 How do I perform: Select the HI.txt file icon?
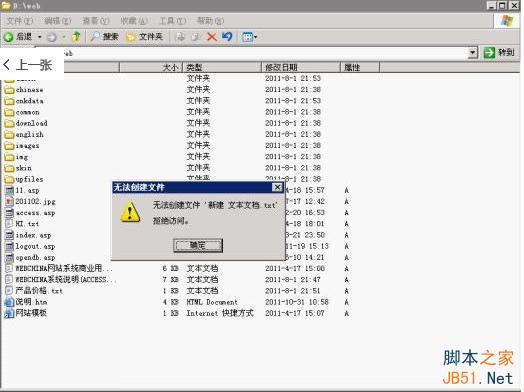pyautogui.click(x=9, y=224)
